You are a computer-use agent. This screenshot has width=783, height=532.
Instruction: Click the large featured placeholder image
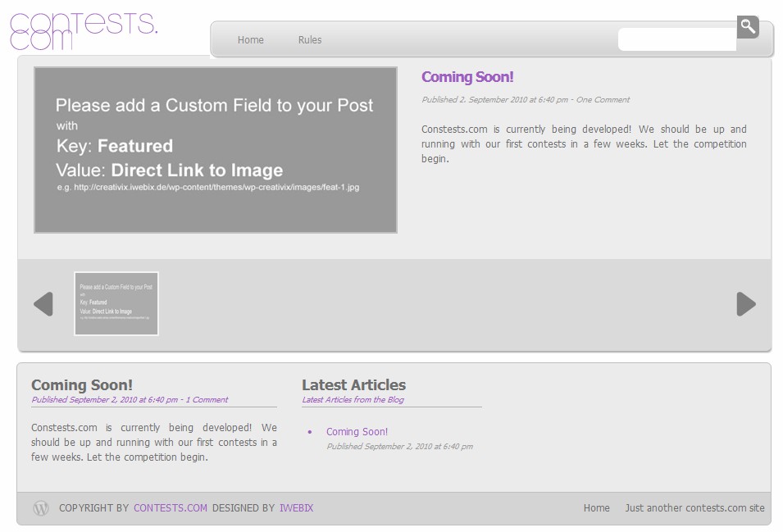(x=216, y=150)
